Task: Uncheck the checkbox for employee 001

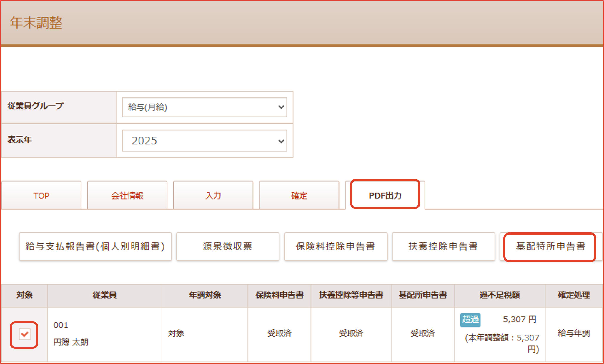Action: tap(24, 334)
